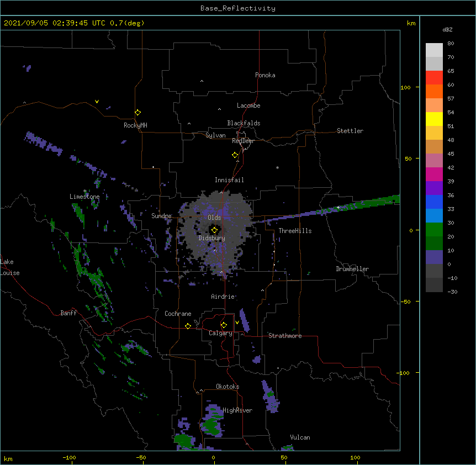Click the Blackfalds city label
Viewport: 476px width, 465px height.
[x=244, y=123]
